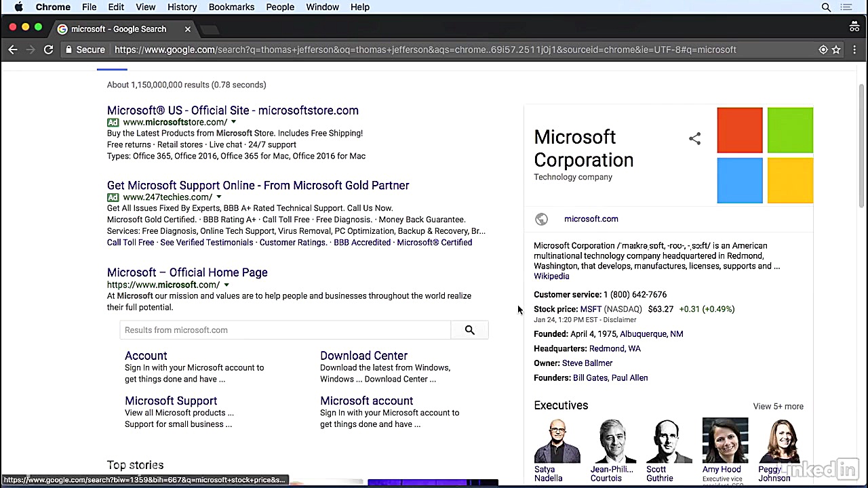The height and width of the screenshot is (488, 868).
Task: Reload the current page
Action: 48,49
